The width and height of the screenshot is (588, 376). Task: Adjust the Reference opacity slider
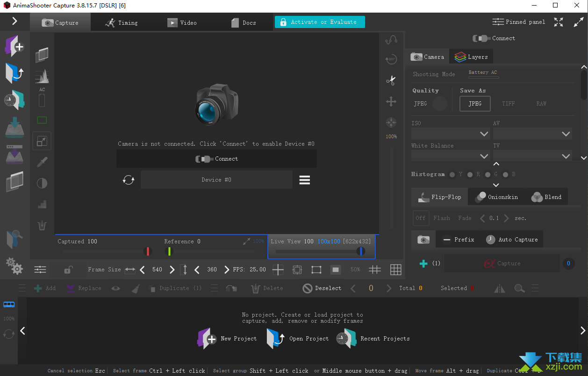click(x=209, y=251)
